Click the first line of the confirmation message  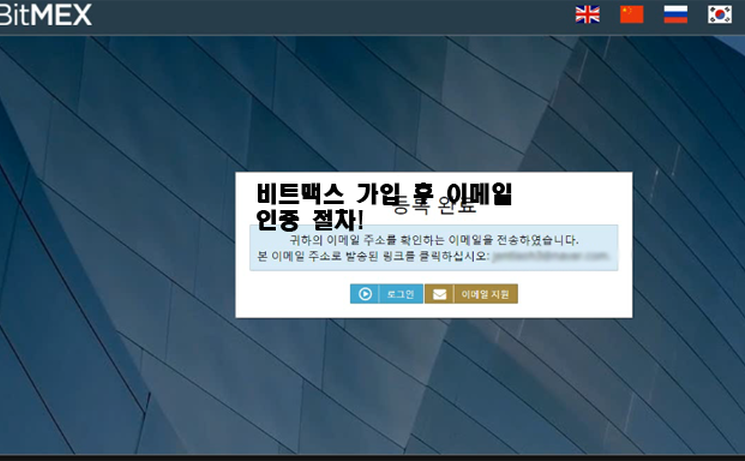point(433,240)
